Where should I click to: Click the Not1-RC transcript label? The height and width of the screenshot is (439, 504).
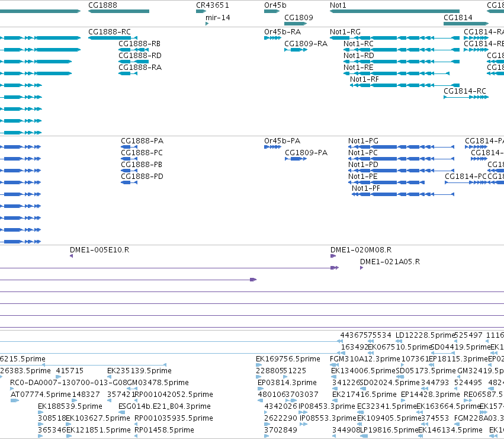click(x=358, y=44)
